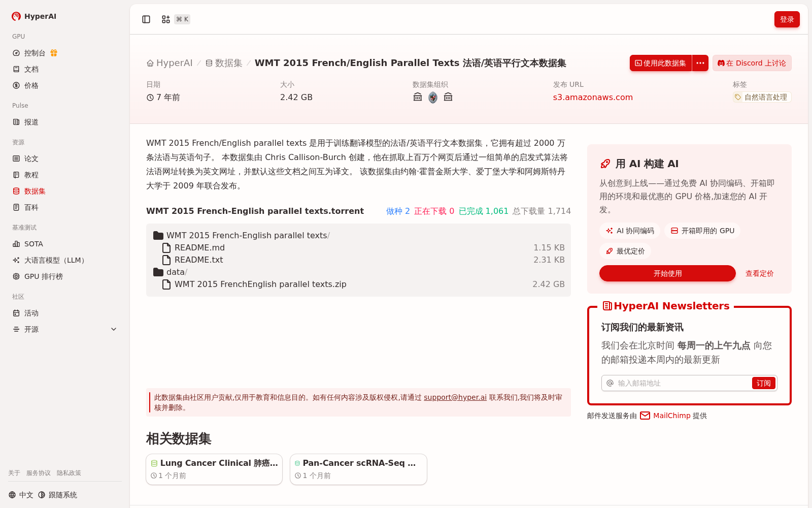
Task: Click the 订阅 subscribe button
Action: (764, 383)
